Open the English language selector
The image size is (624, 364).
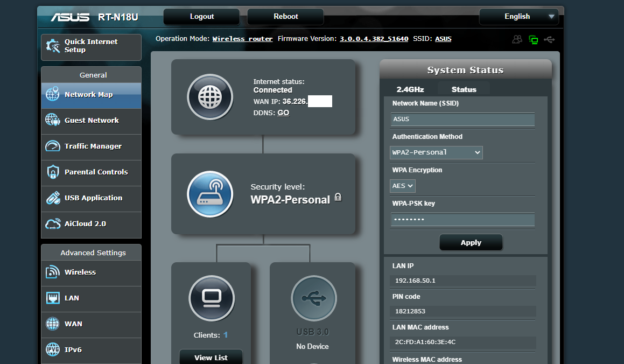coord(518,16)
